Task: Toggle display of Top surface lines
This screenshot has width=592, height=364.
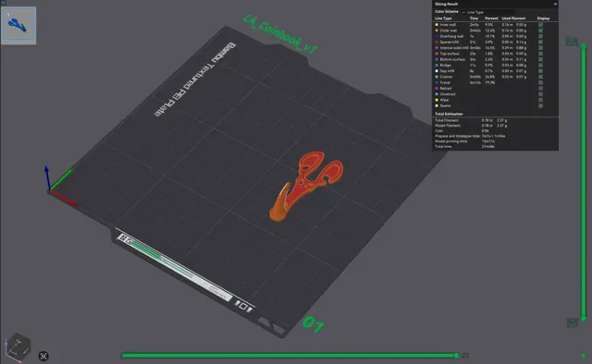Action: click(x=540, y=54)
